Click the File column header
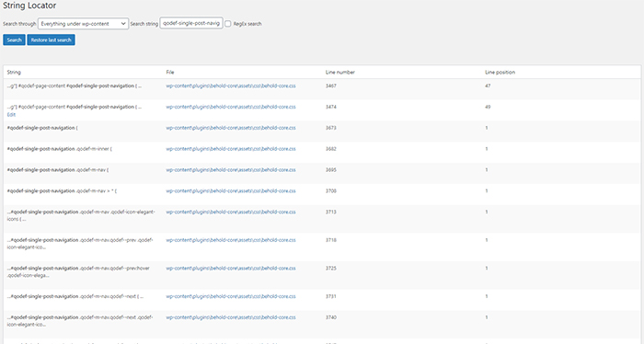644x344 pixels. point(170,73)
